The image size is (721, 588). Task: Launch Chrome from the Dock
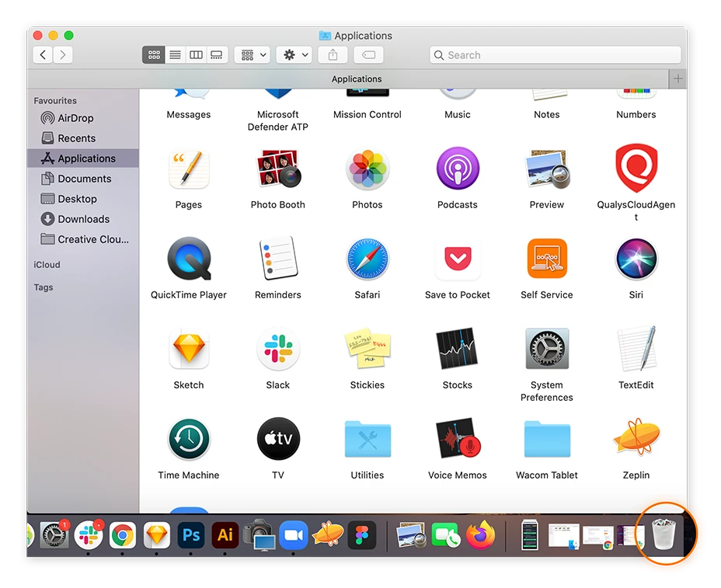point(122,535)
